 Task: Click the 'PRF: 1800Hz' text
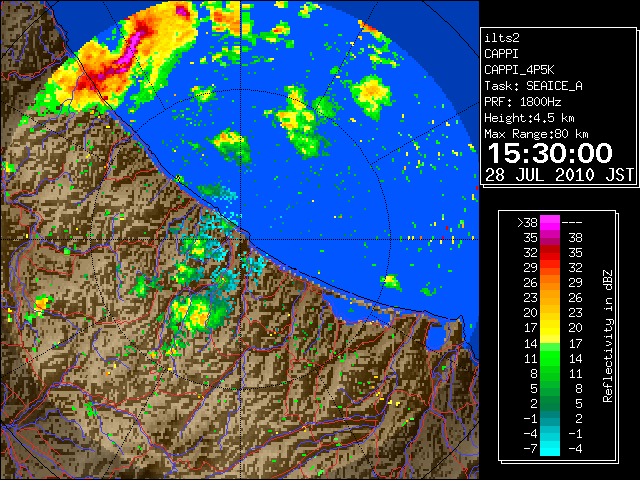tap(522, 102)
